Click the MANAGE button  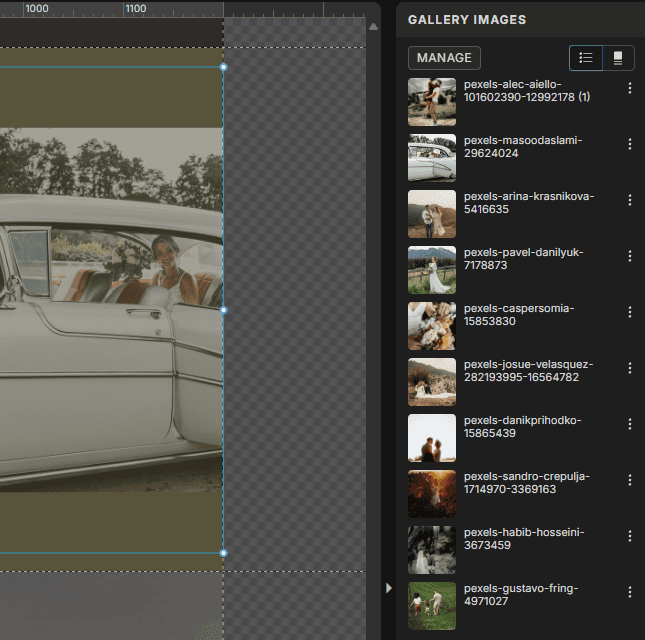(444, 58)
